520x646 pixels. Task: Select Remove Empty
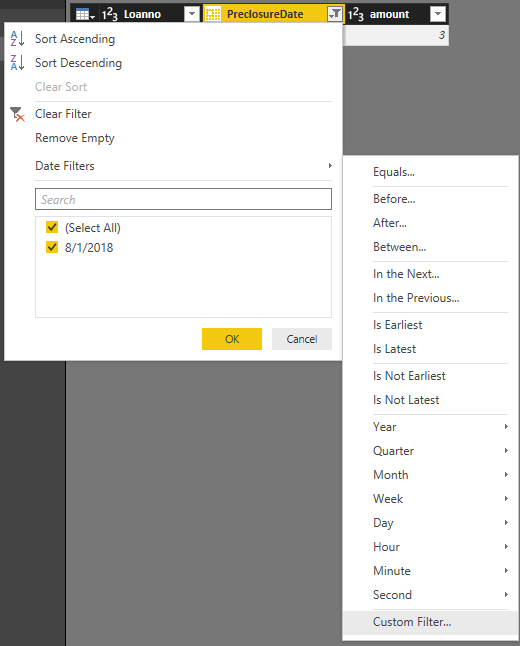coord(75,138)
